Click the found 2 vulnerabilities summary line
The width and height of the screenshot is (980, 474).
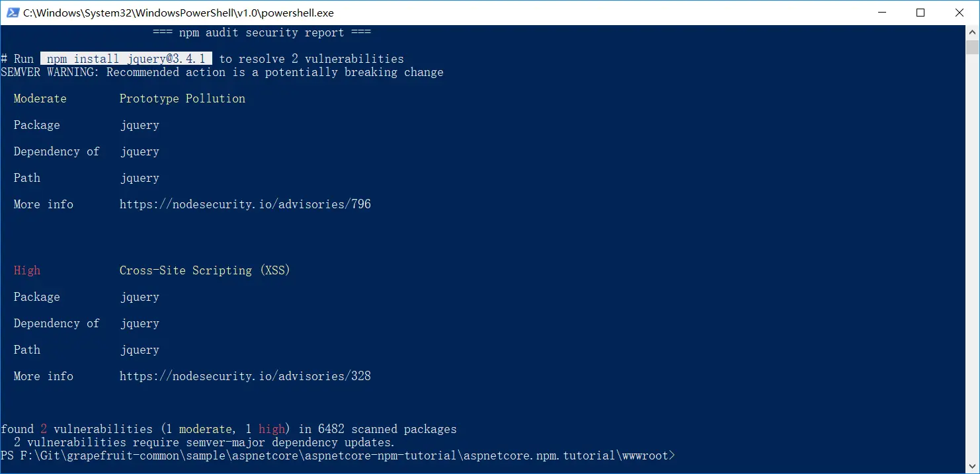229,429
